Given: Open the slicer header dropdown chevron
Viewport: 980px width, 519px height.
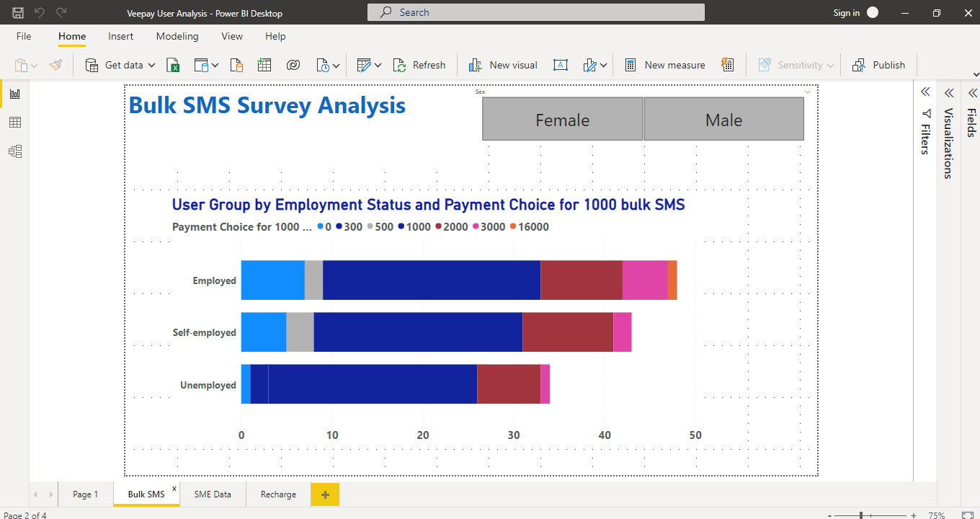Looking at the screenshot, I should point(808,92).
